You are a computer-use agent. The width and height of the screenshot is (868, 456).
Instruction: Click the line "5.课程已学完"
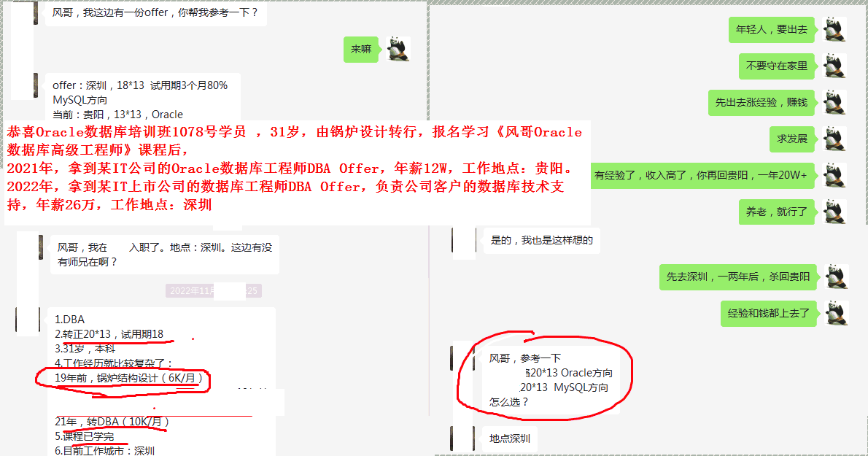[x=84, y=436]
